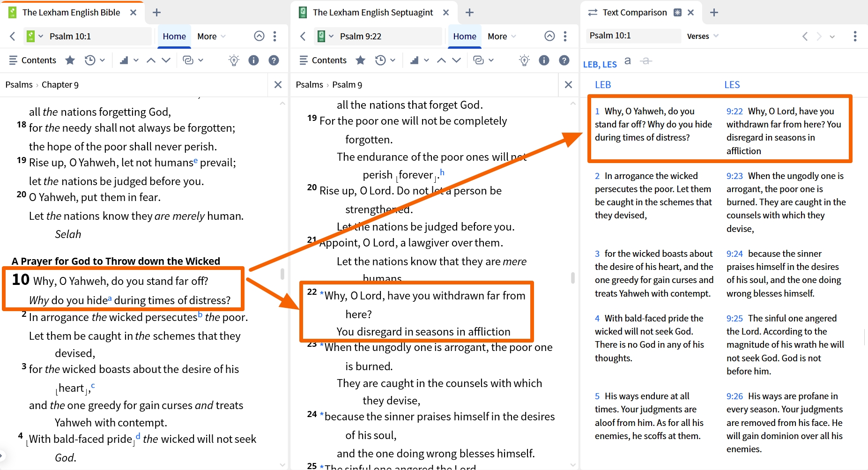The height and width of the screenshot is (470, 868).
Task: Expand the navigation history dropdown in Text Comparison
Action: 832,36
